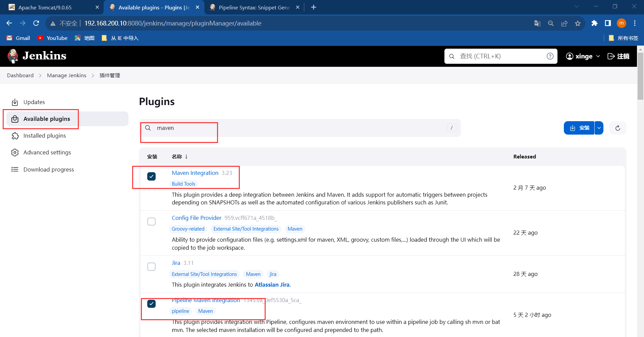The height and width of the screenshot is (337, 644).
Task: Click the pipeline category tag
Action: click(x=180, y=311)
